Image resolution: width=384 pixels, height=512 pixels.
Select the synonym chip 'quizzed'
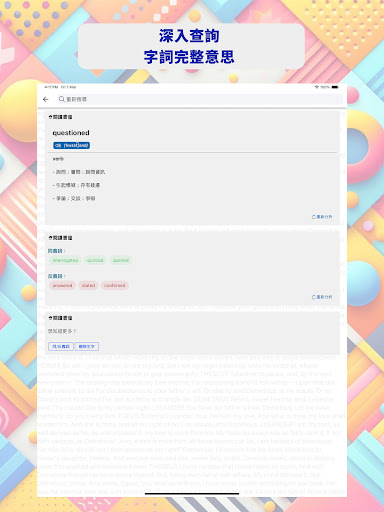coord(95,260)
